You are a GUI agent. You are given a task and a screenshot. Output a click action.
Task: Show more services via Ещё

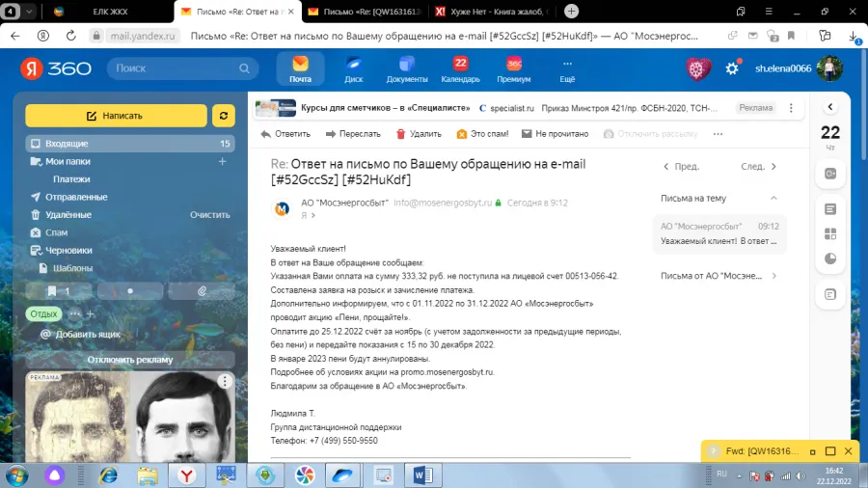(567, 69)
